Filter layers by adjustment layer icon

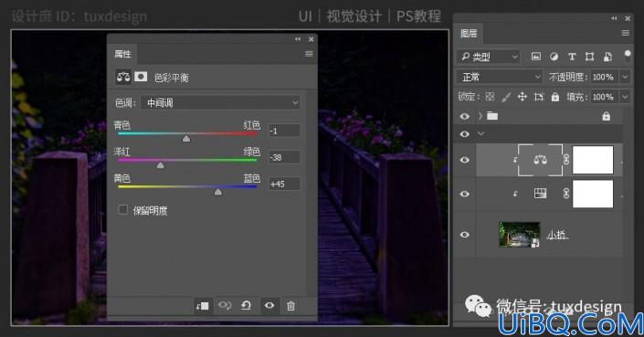tap(554, 57)
